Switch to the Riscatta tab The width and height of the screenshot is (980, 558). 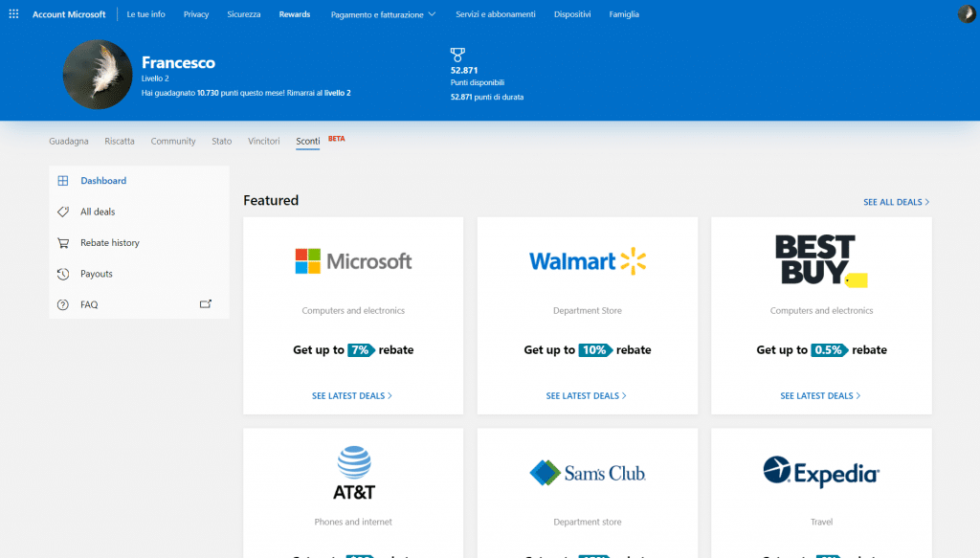click(120, 141)
